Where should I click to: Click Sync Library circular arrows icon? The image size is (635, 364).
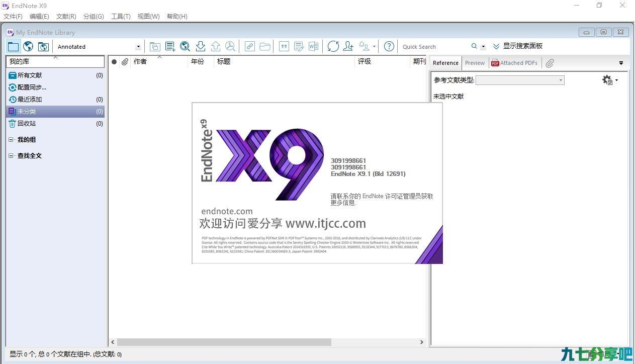pos(333,46)
